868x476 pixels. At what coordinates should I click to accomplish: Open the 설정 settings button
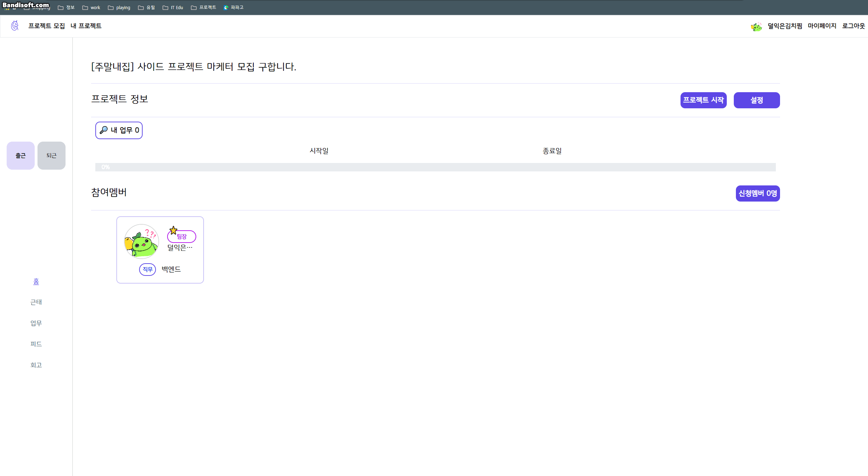tap(757, 100)
